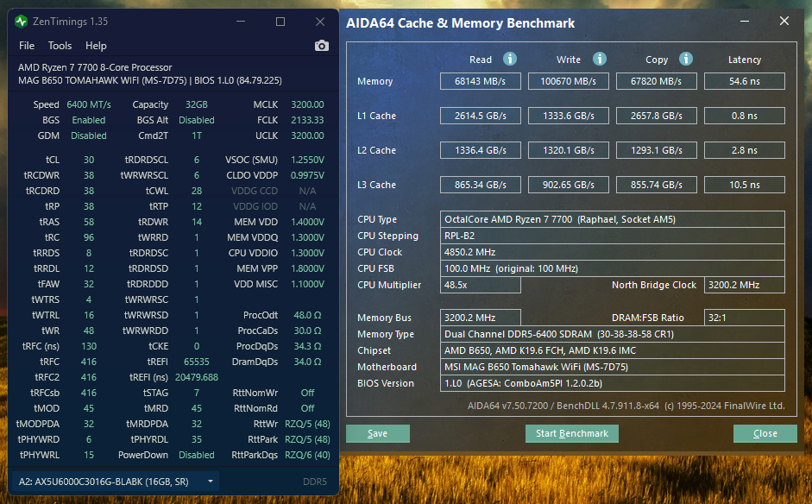The width and height of the screenshot is (812, 504).
Task: Select L3 Cache Read value 865.34 GB/s
Action: point(480,185)
